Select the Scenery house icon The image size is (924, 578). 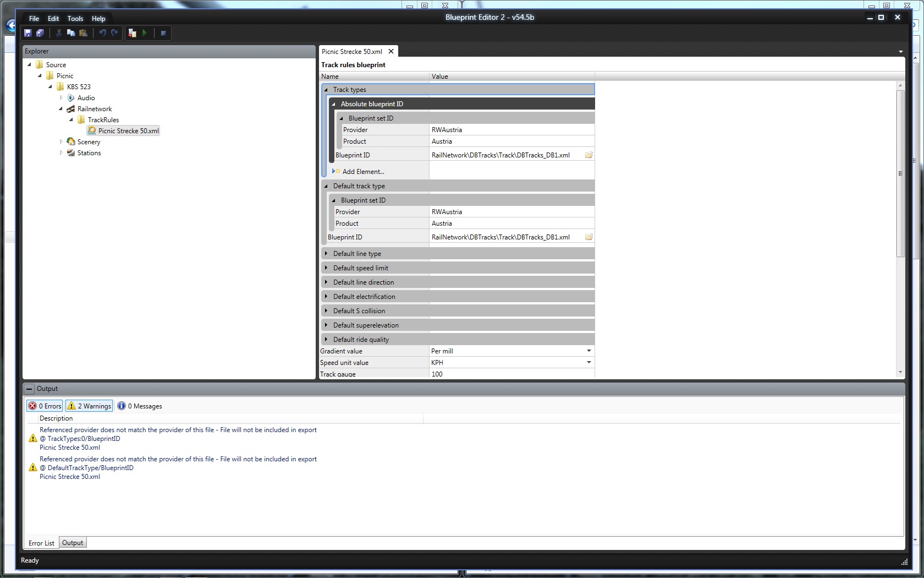pyautogui.click(x=71, y=141)
